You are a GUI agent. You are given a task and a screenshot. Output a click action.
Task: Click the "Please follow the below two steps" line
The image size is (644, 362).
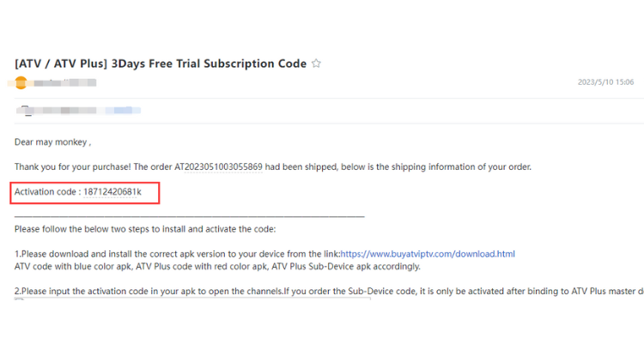point(145,229)
